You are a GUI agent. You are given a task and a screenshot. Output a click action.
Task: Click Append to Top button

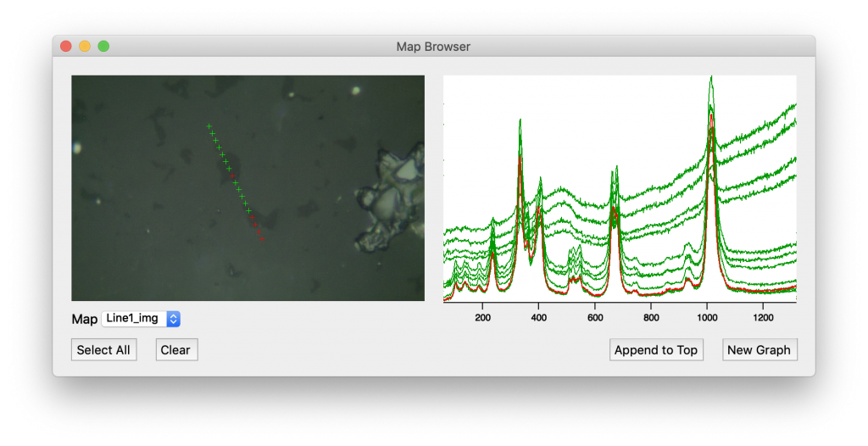point(656,350)
